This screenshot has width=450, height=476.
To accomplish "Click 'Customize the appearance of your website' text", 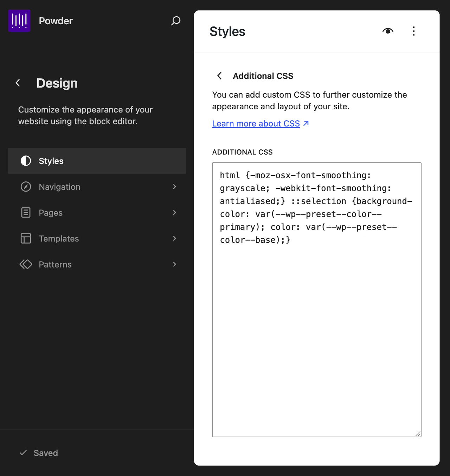I will [x=85, y=115].
